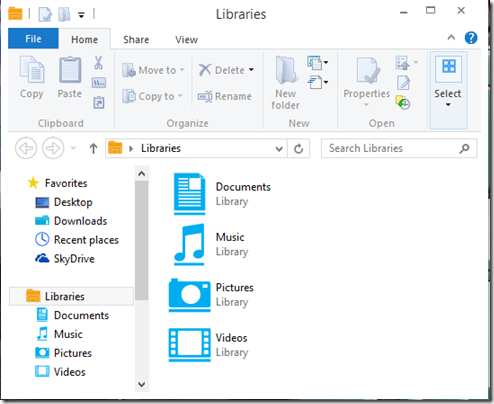
Task: Refresh the Libraries address bar
Action: pos(298,148)
